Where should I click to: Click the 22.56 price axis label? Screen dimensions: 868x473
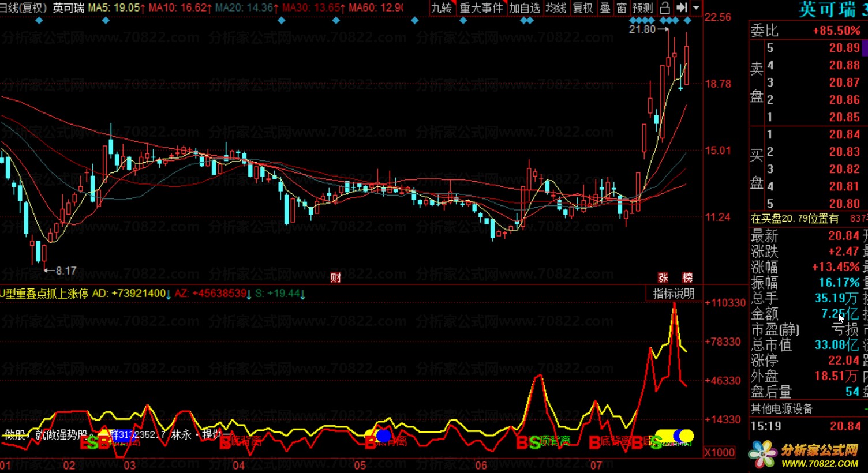(x=717, y=17)
